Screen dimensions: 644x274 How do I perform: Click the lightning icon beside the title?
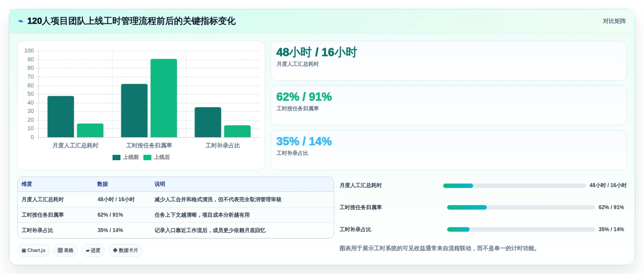(x=21, y=21)
